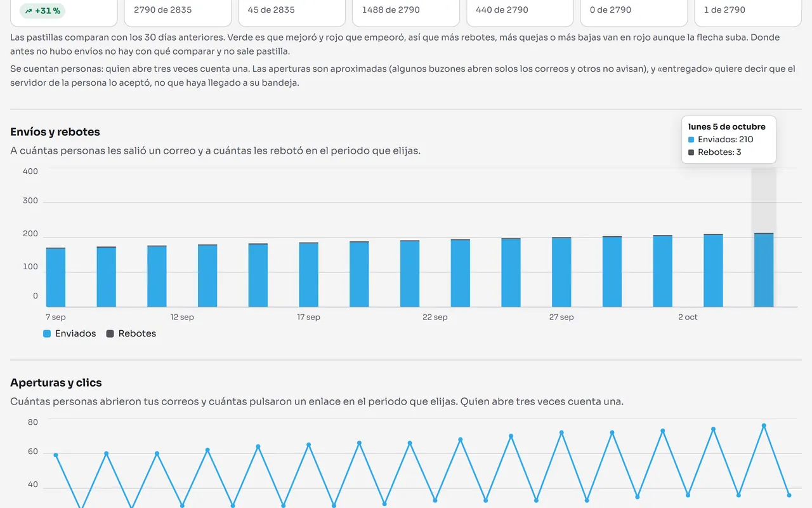Image resolution: width=812 pixels, height=508 pixels.
Task: Click the "200" value on the bar chart axis
Action: click(30, 234)
